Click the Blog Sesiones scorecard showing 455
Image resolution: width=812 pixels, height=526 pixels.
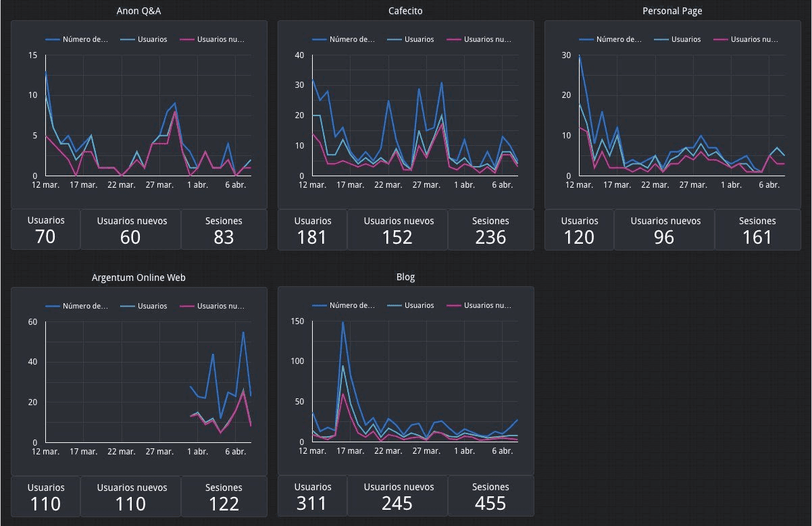click(x=490, y=496)
